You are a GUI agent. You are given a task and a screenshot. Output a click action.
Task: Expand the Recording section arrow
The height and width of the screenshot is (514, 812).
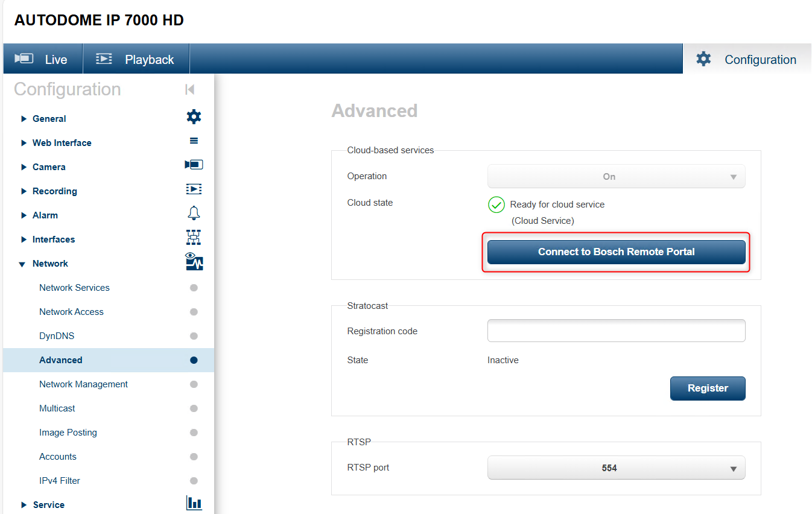(24, 191)
